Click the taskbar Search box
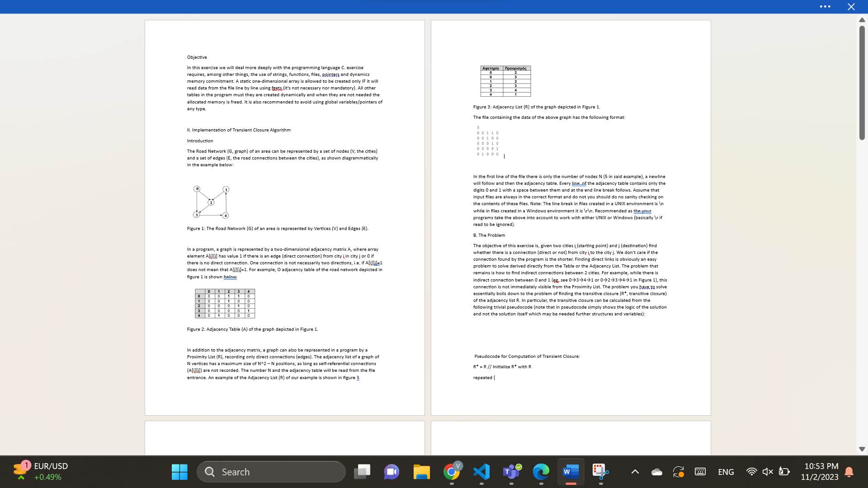The image size is (868, 488). (271, 472)
